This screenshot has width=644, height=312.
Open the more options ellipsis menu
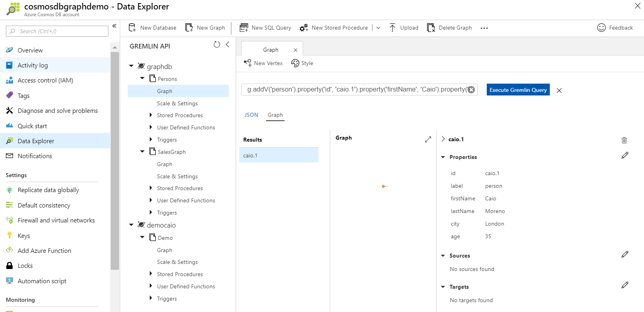pyautogui.click(x=484, y=28)
